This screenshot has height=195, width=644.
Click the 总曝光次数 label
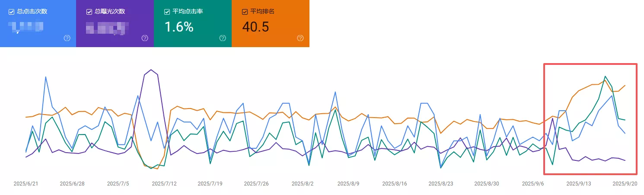[x=110, y=12]
